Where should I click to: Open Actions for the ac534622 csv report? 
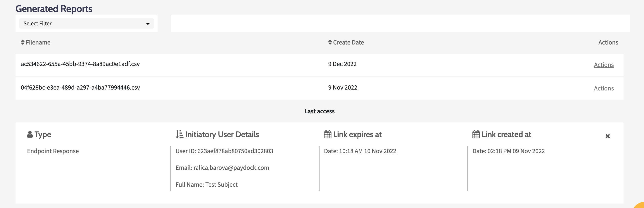[x=604, y=65]
